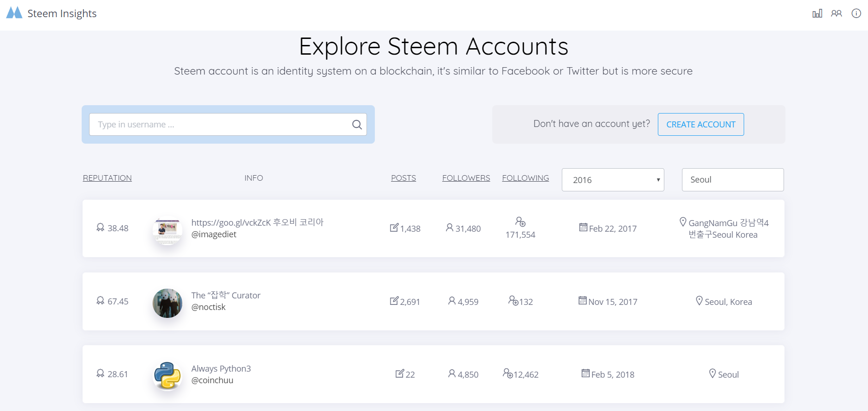Click the location pin beside Seoul, Korea
This screenshot has width=868, height=411.
[699, 301]
